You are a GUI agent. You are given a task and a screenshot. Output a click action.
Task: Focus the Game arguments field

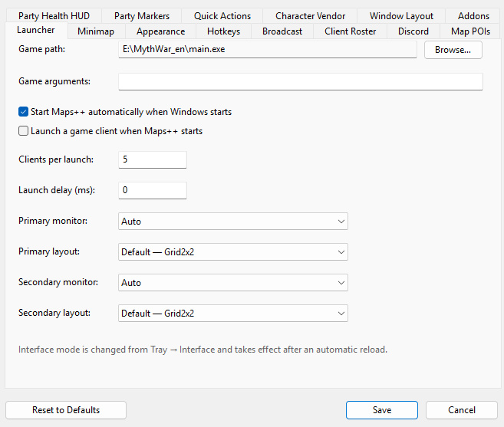(x=300, y=81)
